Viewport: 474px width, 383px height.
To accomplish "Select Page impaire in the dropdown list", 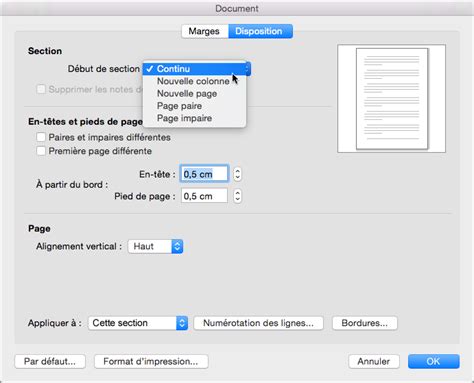I will click(194, 118).
